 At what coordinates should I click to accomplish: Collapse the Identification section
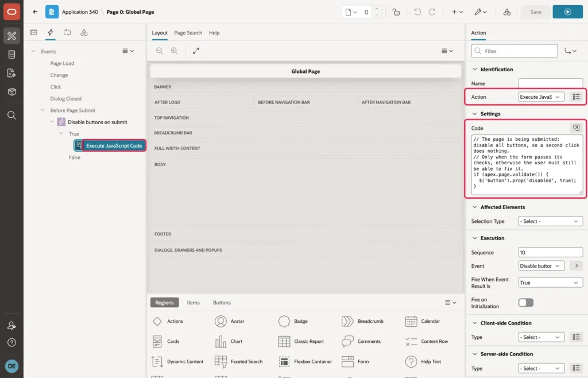(475, 70)
